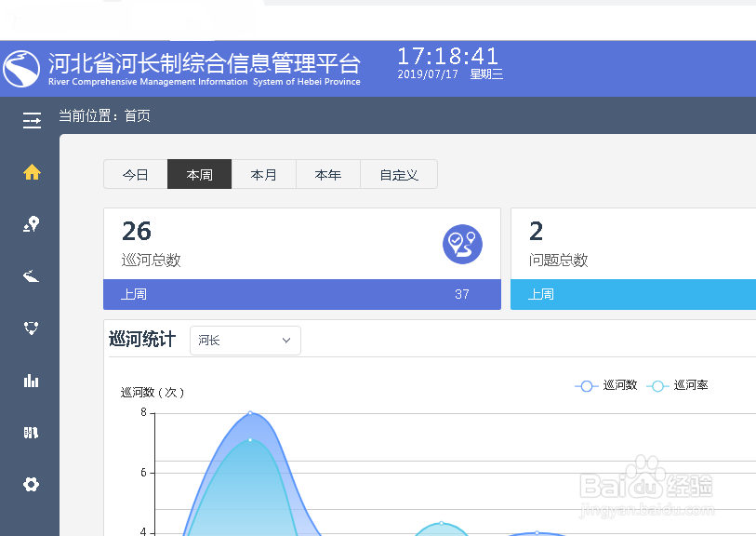Select the 本年 time range tab

point(328,174)
